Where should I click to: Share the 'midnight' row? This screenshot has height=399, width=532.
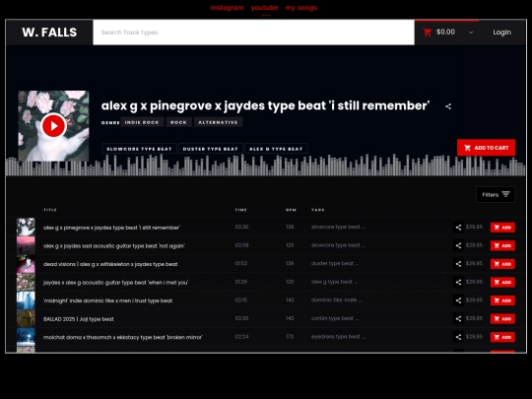tap(458, 300)
